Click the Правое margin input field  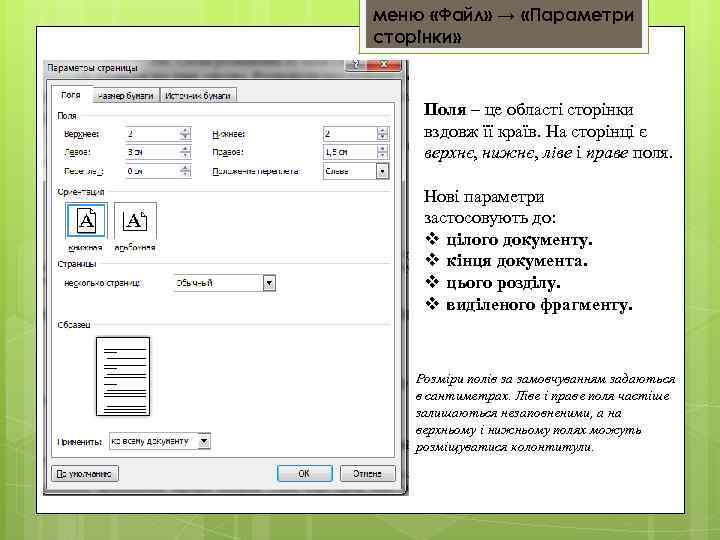point(349,152)
